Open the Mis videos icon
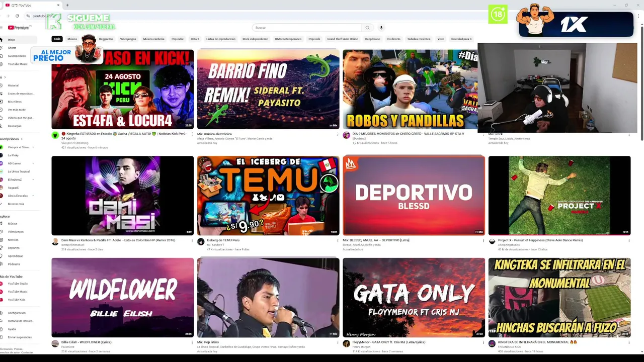 [x=2, y=102]
